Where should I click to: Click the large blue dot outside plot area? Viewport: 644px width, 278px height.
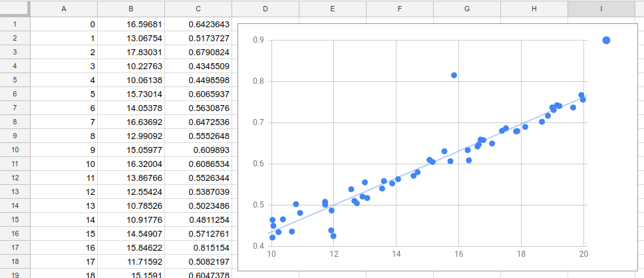[x=606, y=41]
